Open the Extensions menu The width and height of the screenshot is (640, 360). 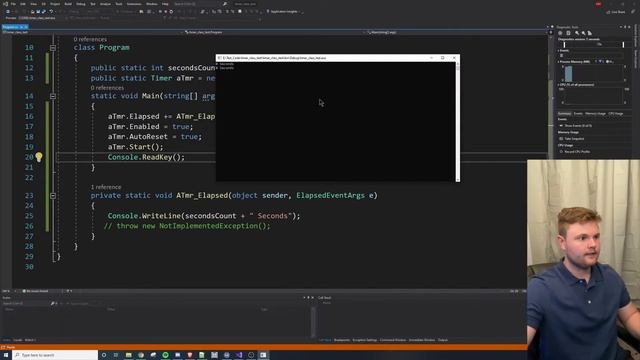134,4
